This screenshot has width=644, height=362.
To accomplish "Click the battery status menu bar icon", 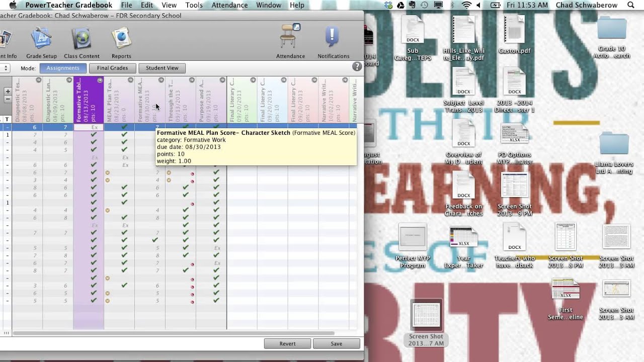I will (496, 5).
